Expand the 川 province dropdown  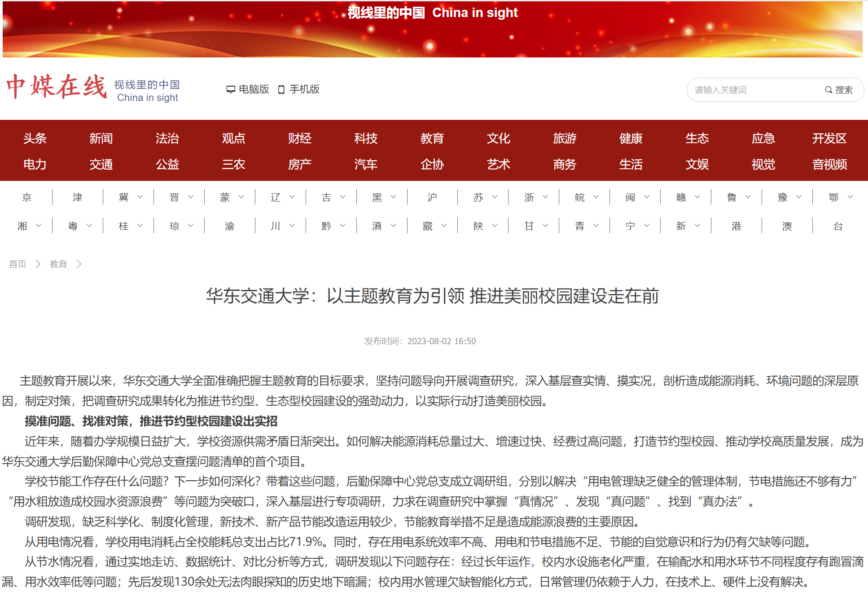pos(292,226)
